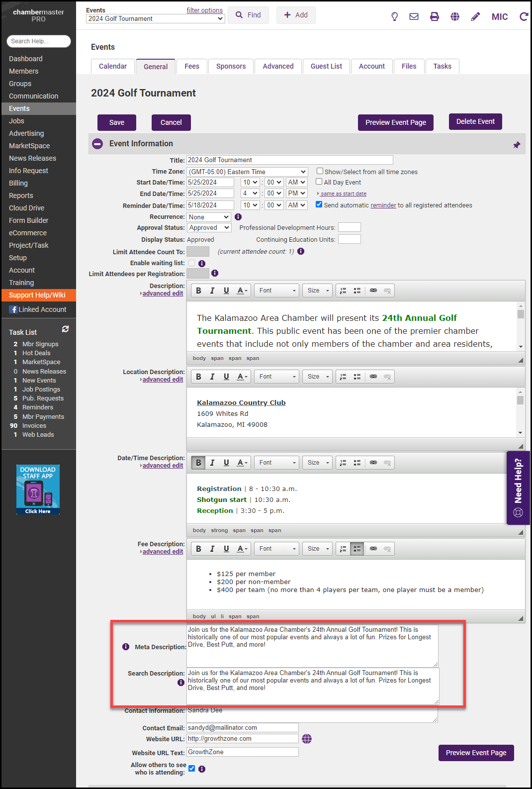Go to the Advanced tab

click(x=278, y=66)
